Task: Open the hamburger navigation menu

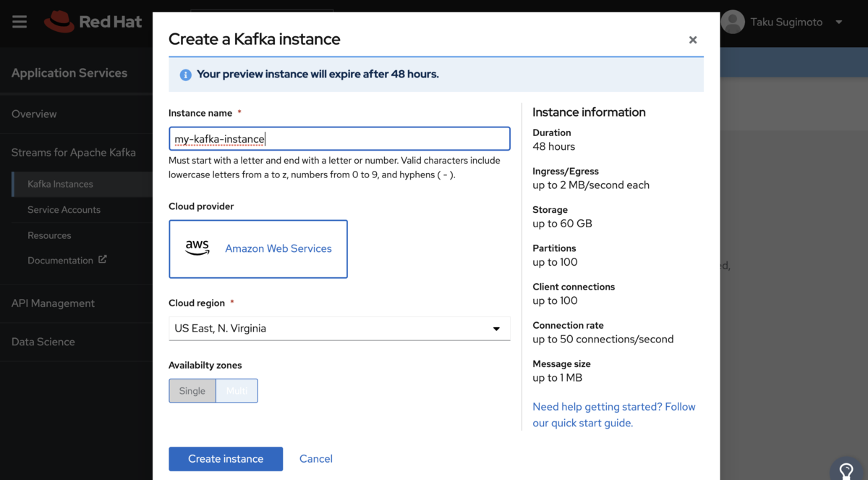Action: (20, 22)
